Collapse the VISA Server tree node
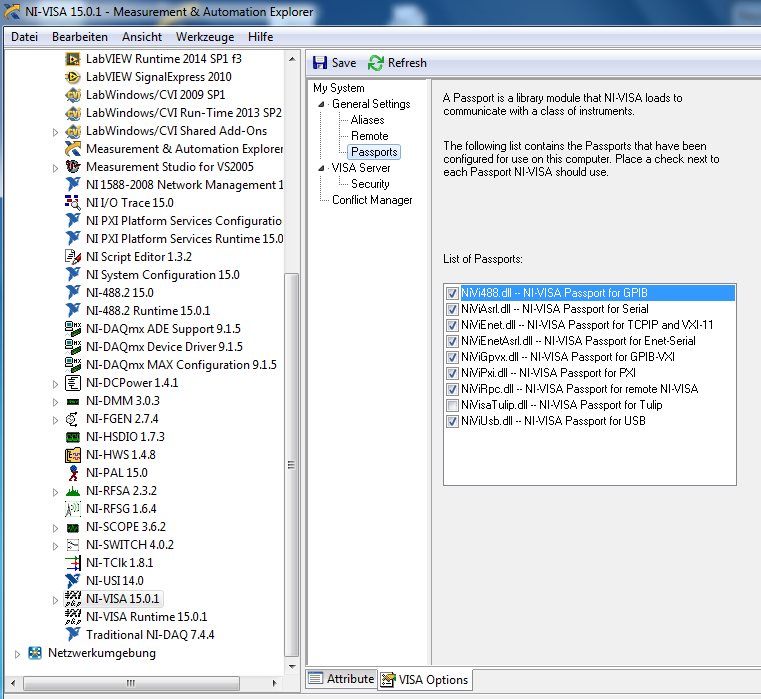The image size is (761, 699). pos(321,168)
